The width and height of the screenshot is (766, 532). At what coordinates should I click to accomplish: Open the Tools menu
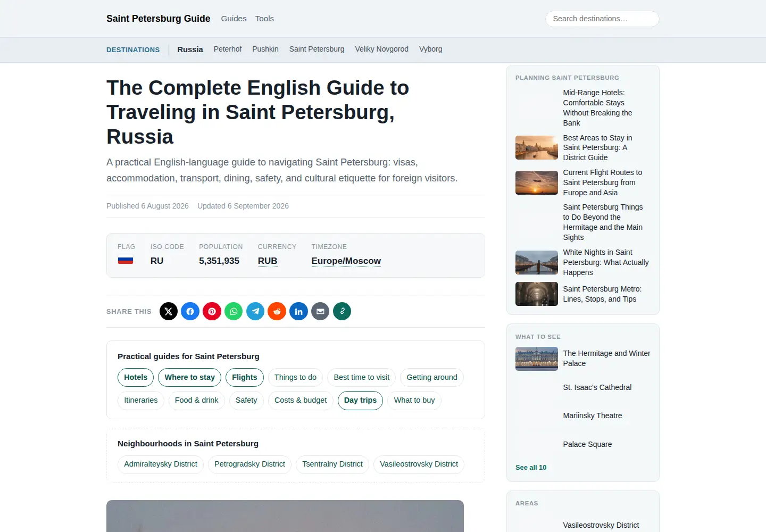tap(264, 19)
